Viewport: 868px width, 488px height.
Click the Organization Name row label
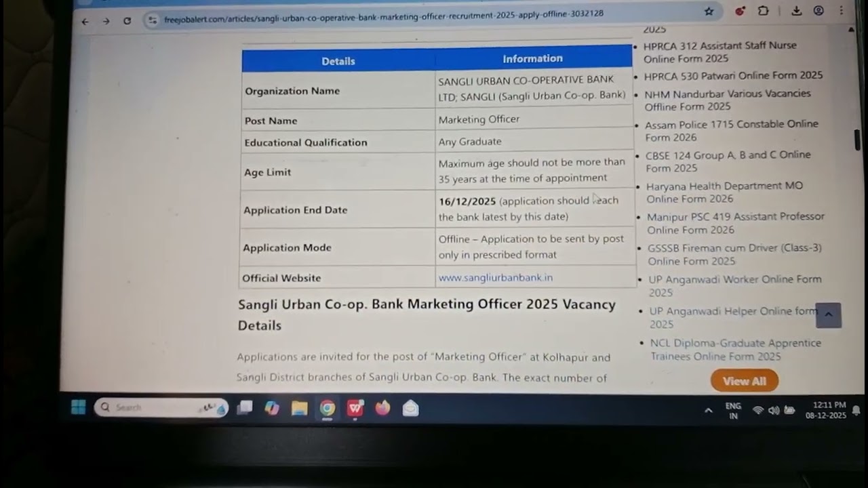click(292, 91)
